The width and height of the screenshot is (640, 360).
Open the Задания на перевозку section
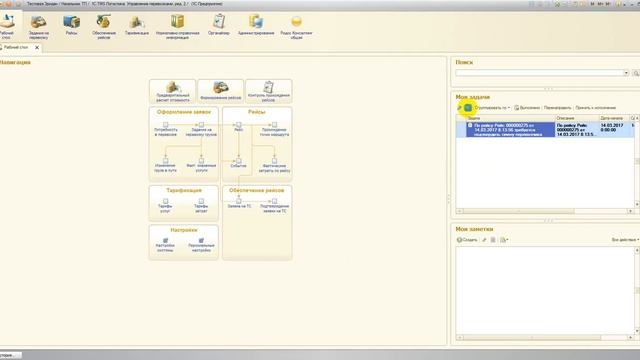click(x=39, y=27)
